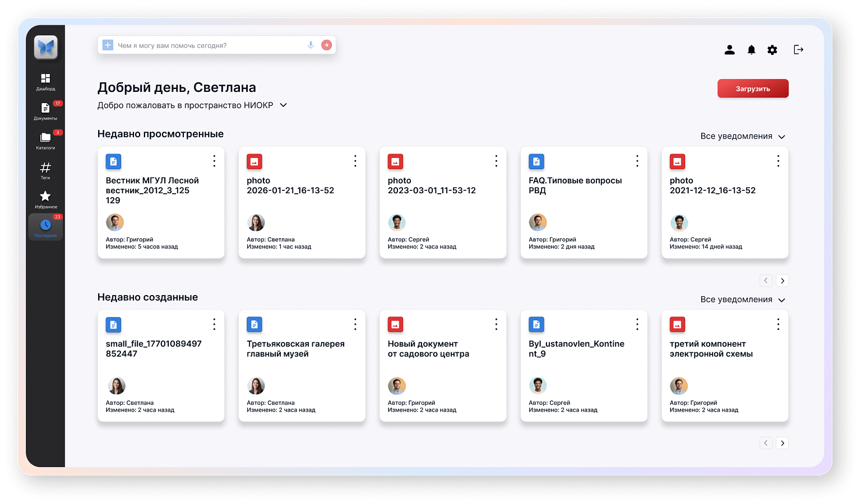This screenshot has width=861, height=504.
Task: Click document icon of Byl_ustanovlen_Kontinent_9 card
Action: click(x=536, y=325)
